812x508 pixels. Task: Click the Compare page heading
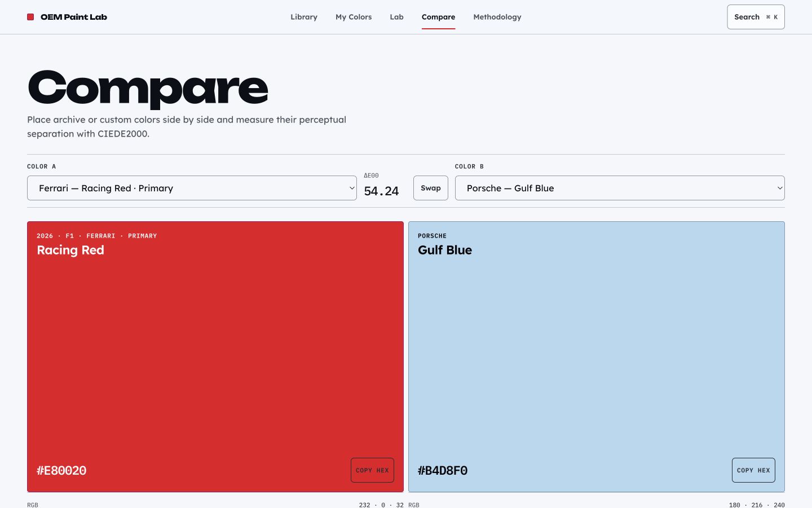[148, 89]
